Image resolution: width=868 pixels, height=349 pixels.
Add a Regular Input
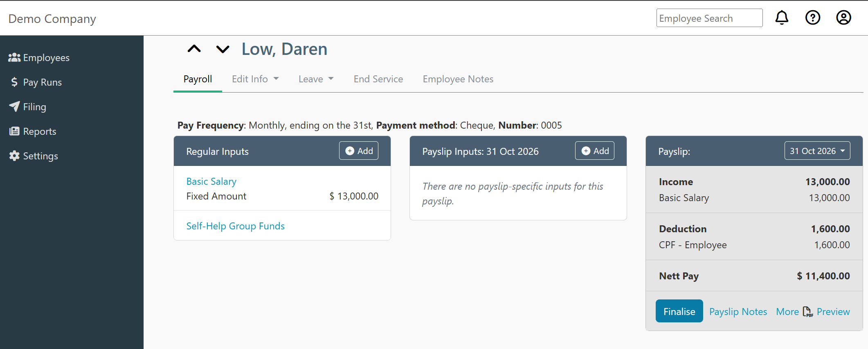359,151
